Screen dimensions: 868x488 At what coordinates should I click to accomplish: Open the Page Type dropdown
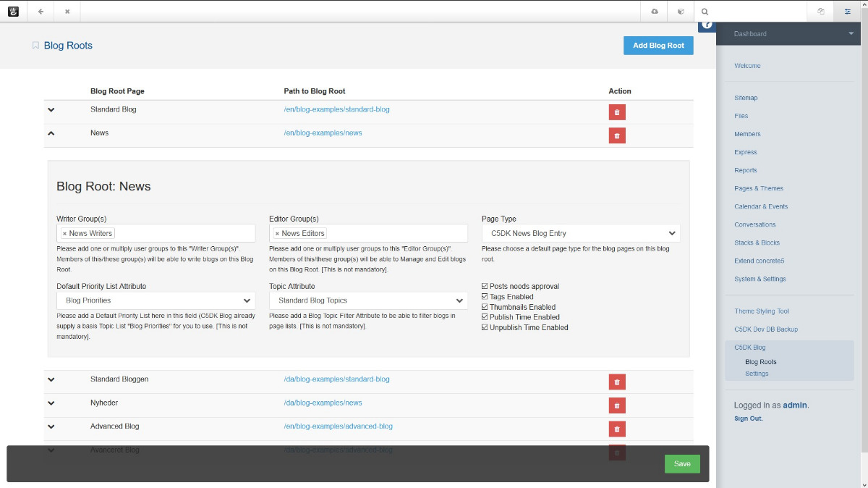581,234
